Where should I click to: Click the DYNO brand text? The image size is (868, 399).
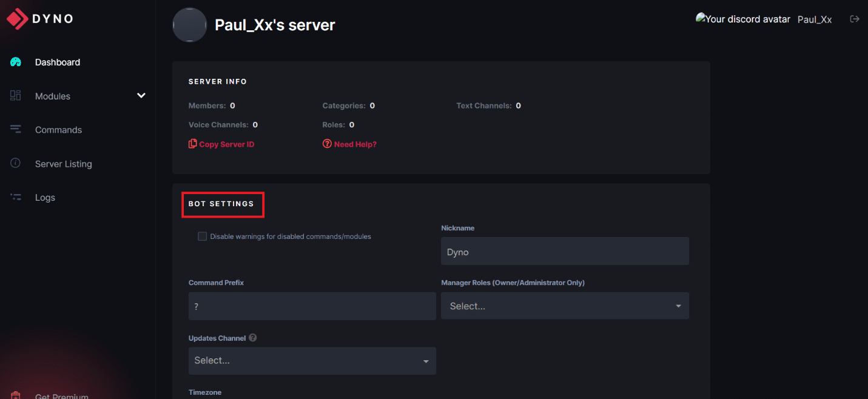(53, 19)
